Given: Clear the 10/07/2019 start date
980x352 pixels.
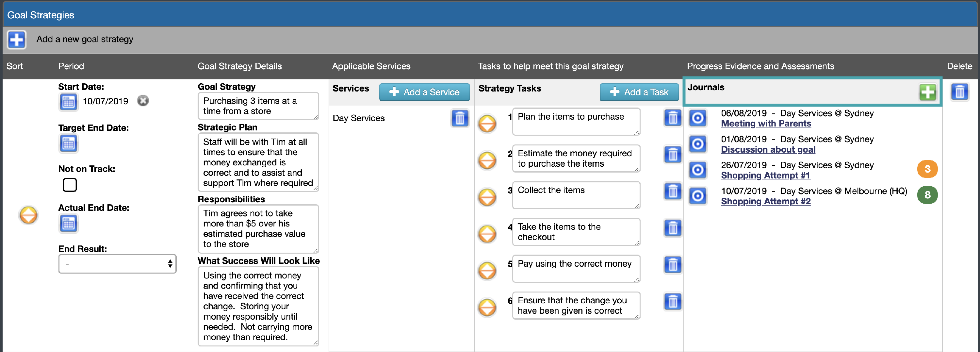Looking at the screenshot, I should pyautogui.click(x=143, y=101).
